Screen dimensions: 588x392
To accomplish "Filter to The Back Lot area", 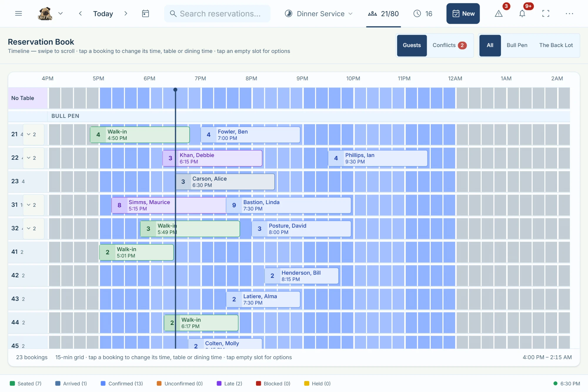I will pos(556,45).
